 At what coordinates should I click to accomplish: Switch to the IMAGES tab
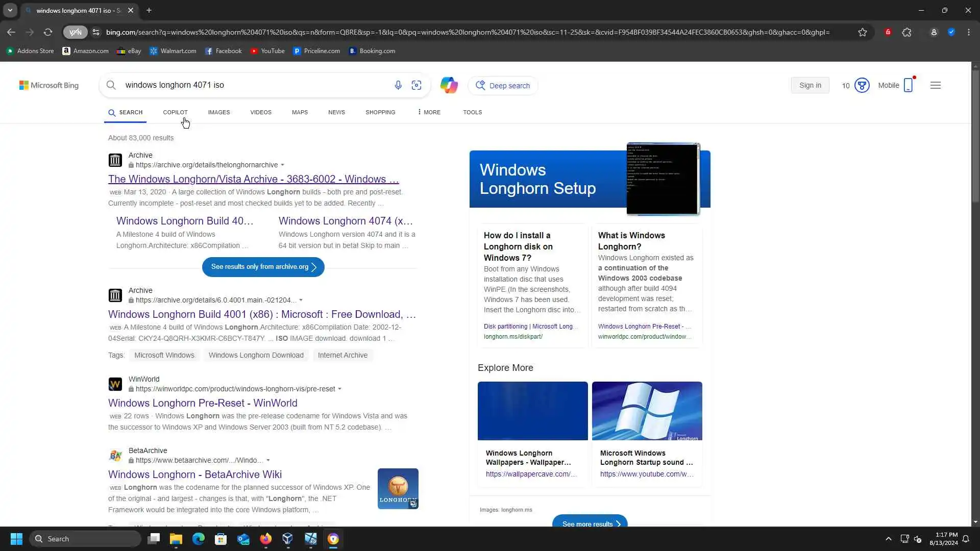pos(218,112)
